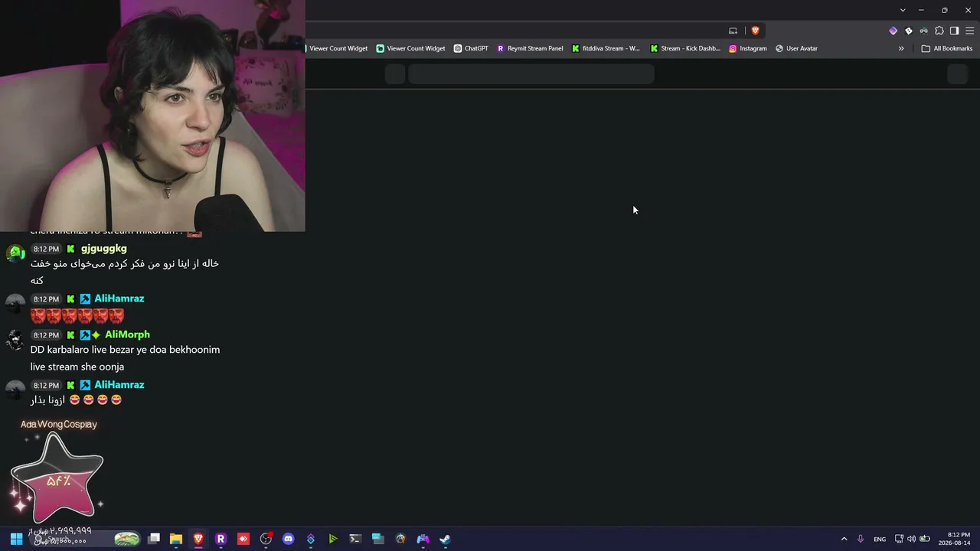
Task: Click the username gjguggkg in chat
Action: pos(104,249)
